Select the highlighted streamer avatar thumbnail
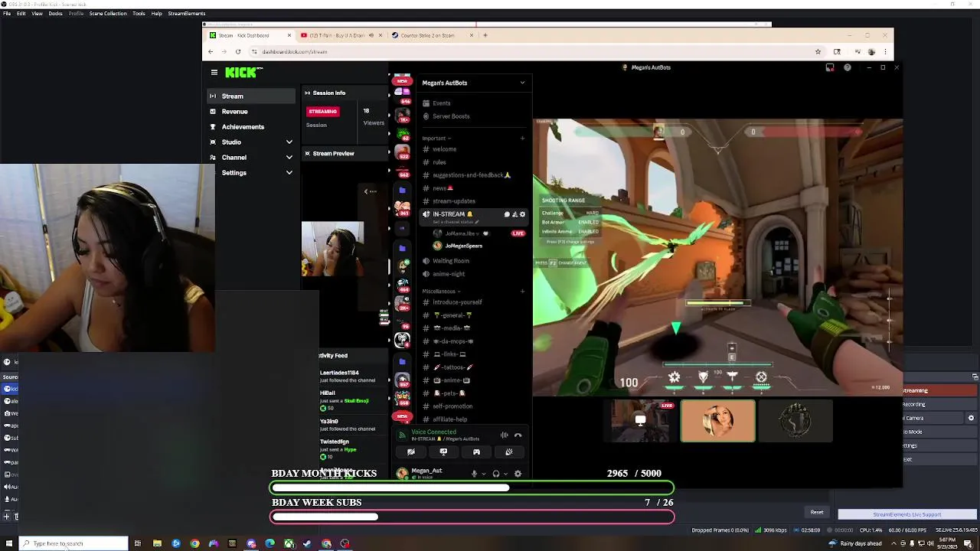 pyautogui.click(x=718, y=421)
